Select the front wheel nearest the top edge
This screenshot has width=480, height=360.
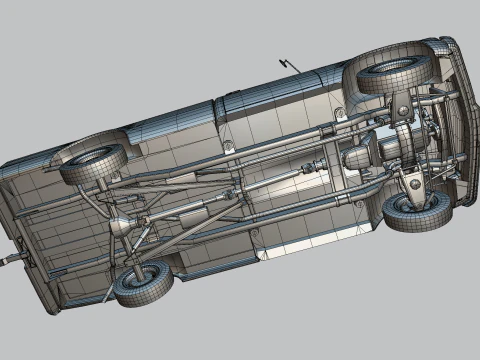point(394,75)
